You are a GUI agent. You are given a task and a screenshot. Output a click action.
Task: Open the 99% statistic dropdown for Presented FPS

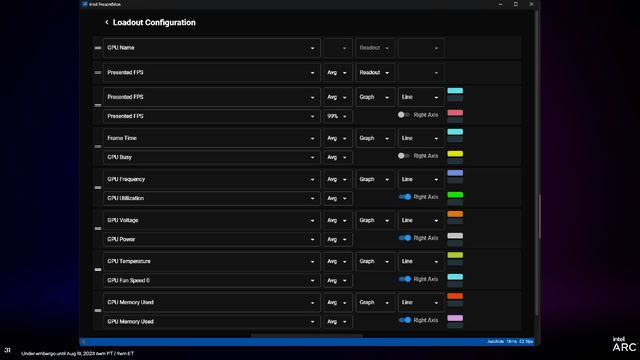pos(338,116)
